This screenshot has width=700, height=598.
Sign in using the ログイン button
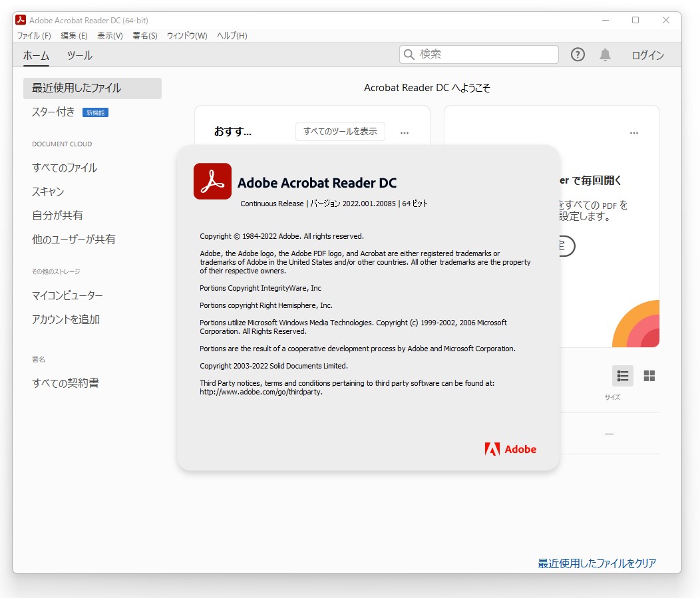647,55
